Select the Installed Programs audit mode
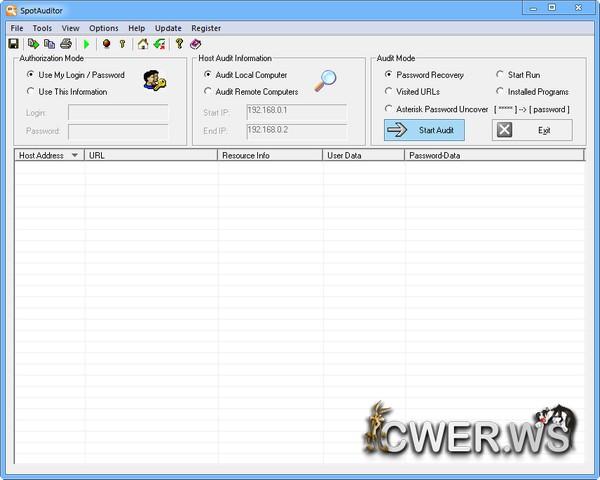This screenshot has width=600, height=480. [x=500, y=92]
